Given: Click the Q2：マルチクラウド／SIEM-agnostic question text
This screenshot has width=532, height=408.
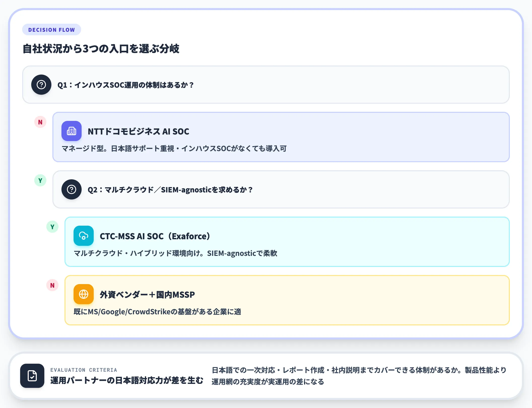Looking at the screenshot, I should click(170, 190).
